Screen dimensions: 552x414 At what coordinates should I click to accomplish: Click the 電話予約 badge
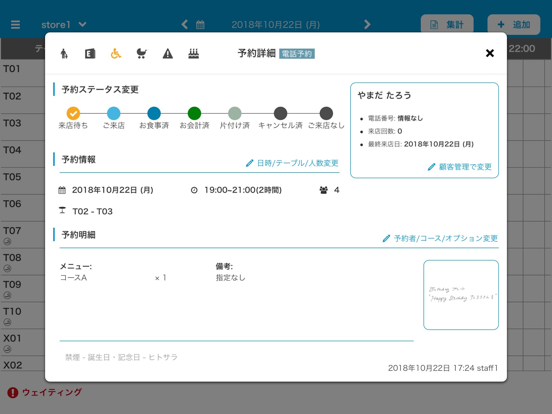(x=297, y=54)
